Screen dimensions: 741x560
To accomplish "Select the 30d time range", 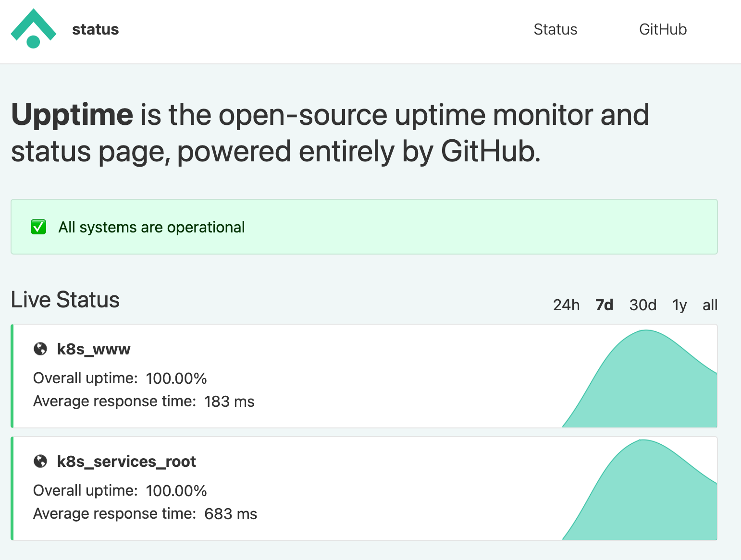I will coord(643,305).
